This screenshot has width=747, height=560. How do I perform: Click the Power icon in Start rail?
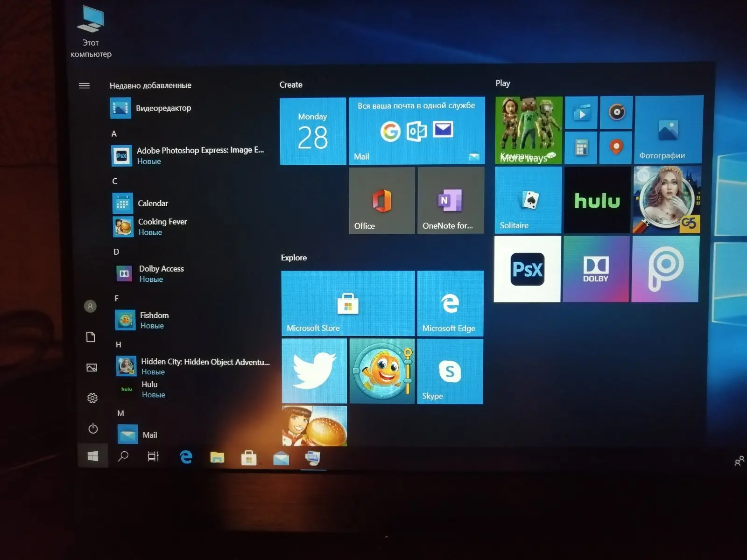click(93, 428)
